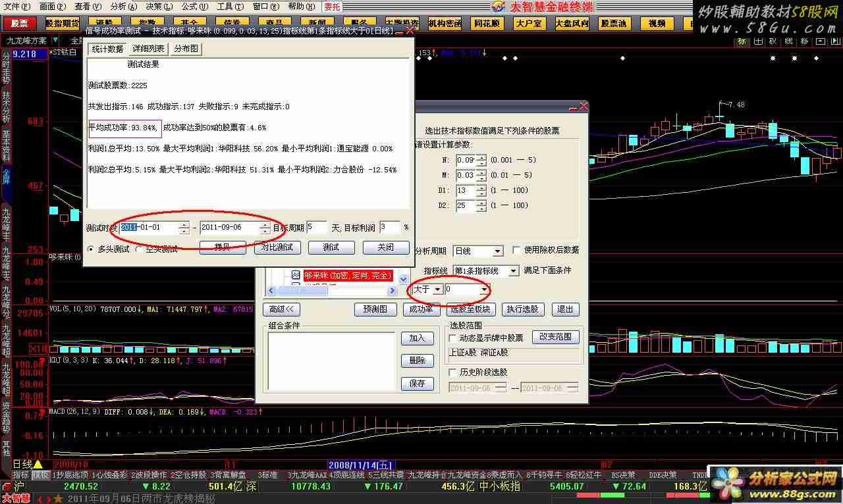Viewport: 843px width, 504px height.
Task: Open the 决策 menu
Action: 159,7
